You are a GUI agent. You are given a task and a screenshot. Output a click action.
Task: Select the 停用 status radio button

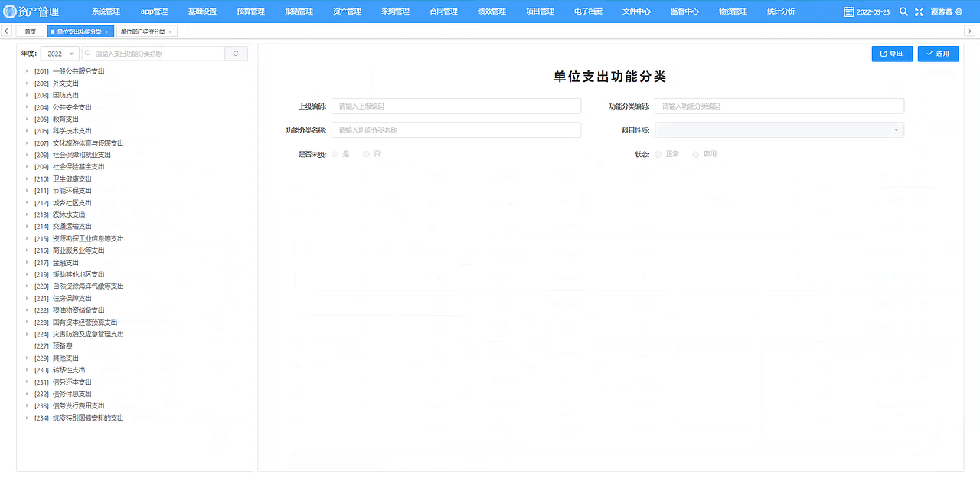(x=696, y=153)
